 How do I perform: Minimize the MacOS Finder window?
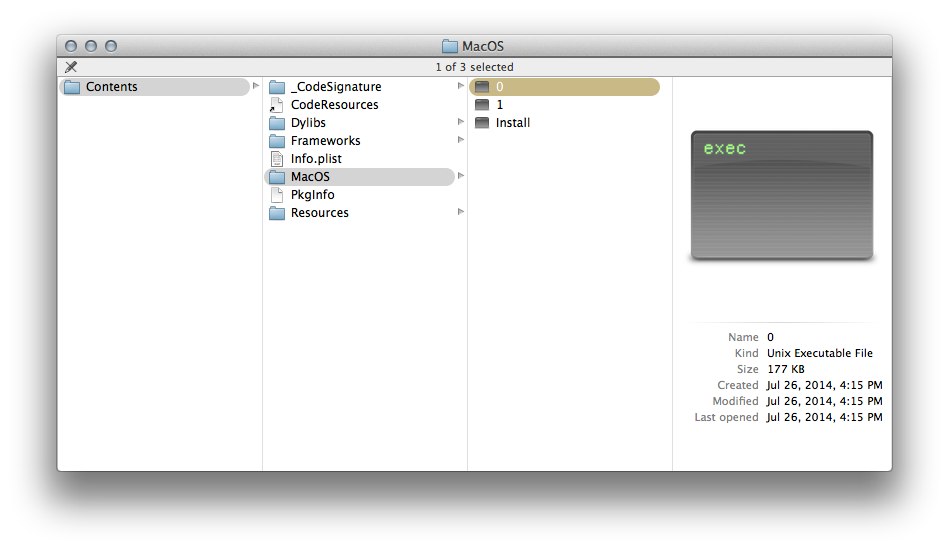pos(91,46)
